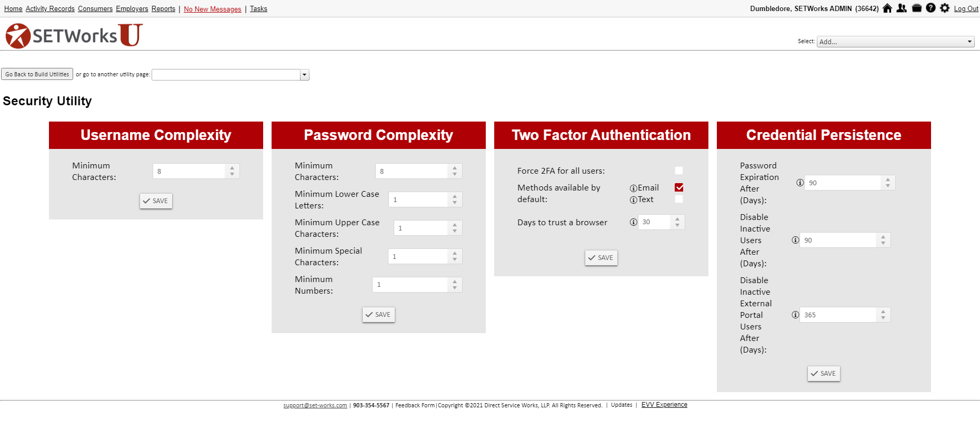This screenshot has width=980, height=431.
Task: Click stepper on Password Expiration days
Action: tap(888, 183)
